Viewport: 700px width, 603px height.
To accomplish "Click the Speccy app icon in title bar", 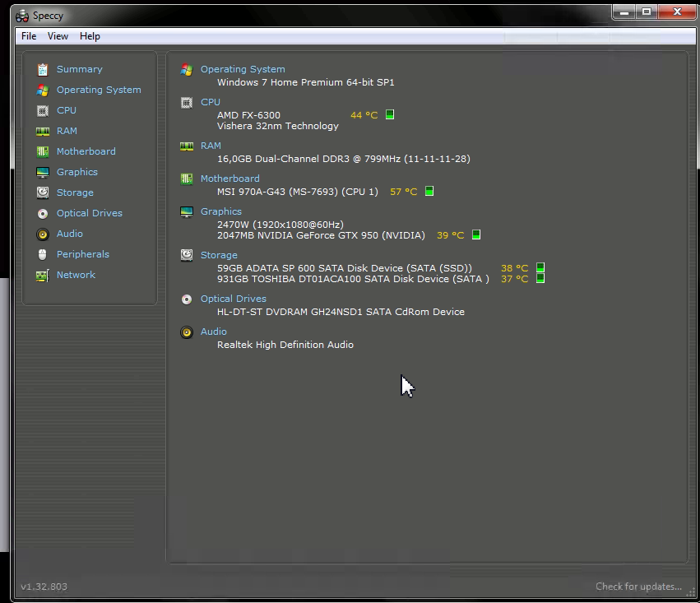I will (22, 16).
